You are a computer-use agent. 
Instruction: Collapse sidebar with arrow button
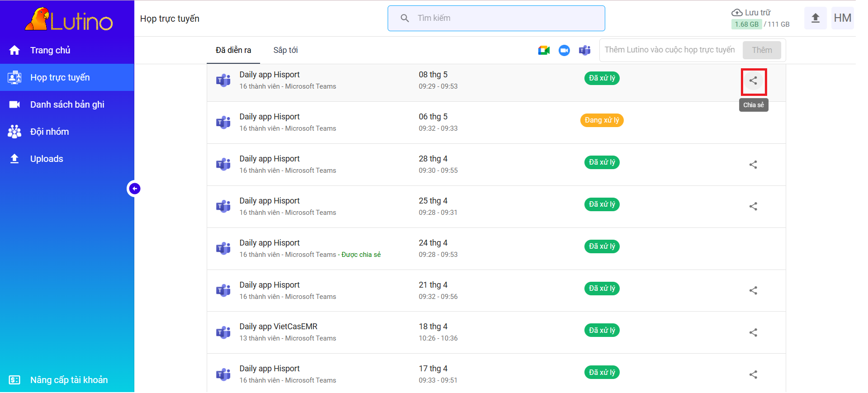tap(134, 189)
